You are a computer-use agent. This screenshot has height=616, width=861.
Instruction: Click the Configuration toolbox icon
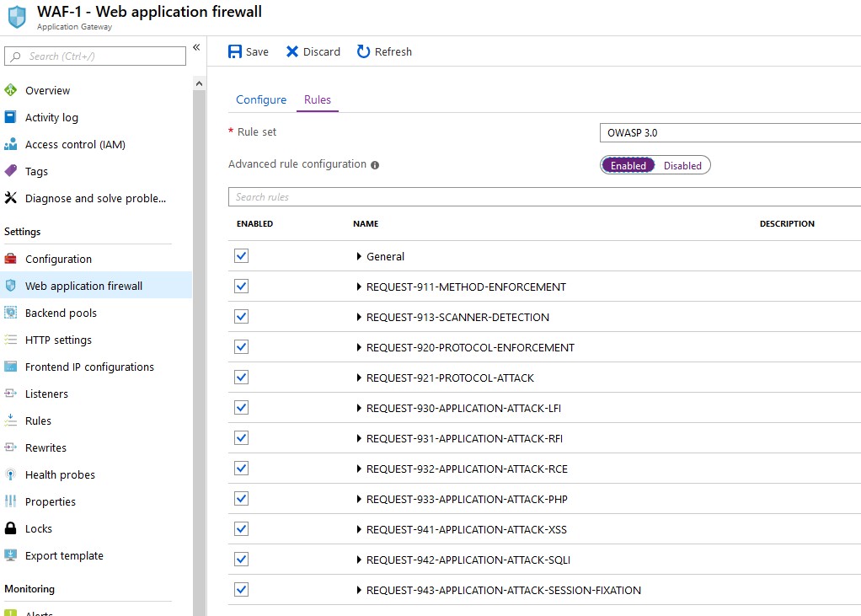coord(10,259)
